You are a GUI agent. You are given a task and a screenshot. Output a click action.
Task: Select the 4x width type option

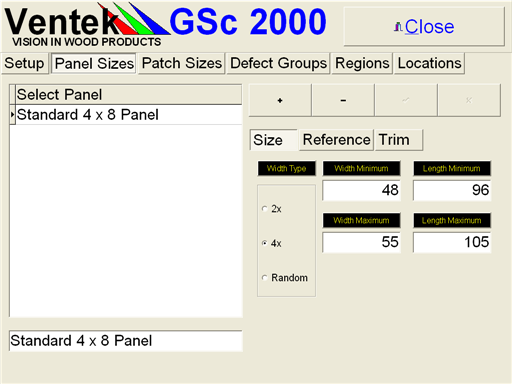coord(265,243)
